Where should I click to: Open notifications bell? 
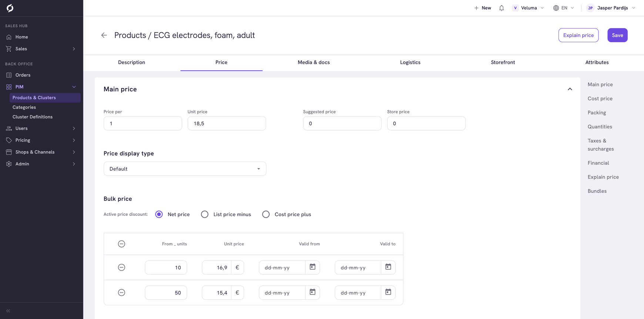coord(502,8)
